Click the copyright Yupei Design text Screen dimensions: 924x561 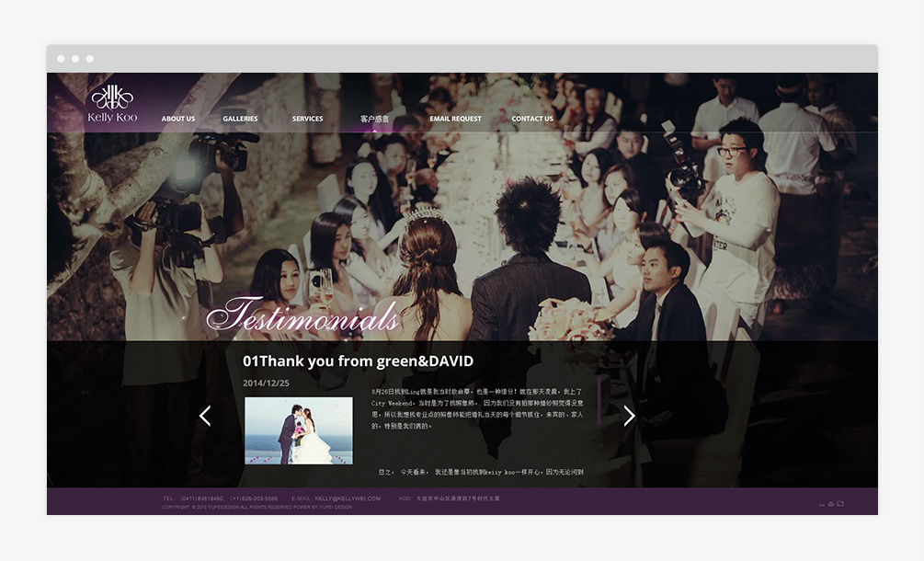pyautogui.click(x=257, y=507)
